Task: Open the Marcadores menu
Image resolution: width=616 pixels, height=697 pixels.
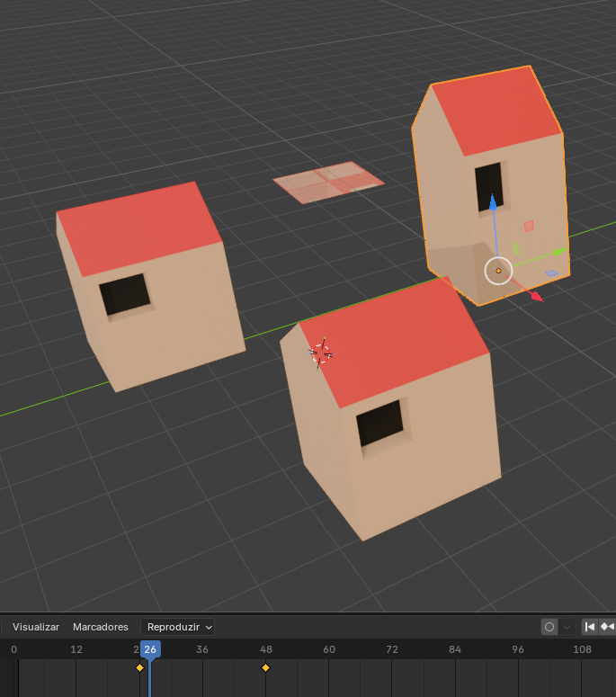Action: point(101,627)
